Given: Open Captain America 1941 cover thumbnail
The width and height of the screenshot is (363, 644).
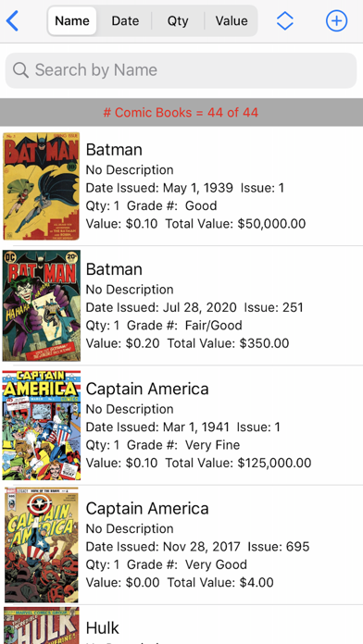Looking at the screenshot, I should click(41, 425).
